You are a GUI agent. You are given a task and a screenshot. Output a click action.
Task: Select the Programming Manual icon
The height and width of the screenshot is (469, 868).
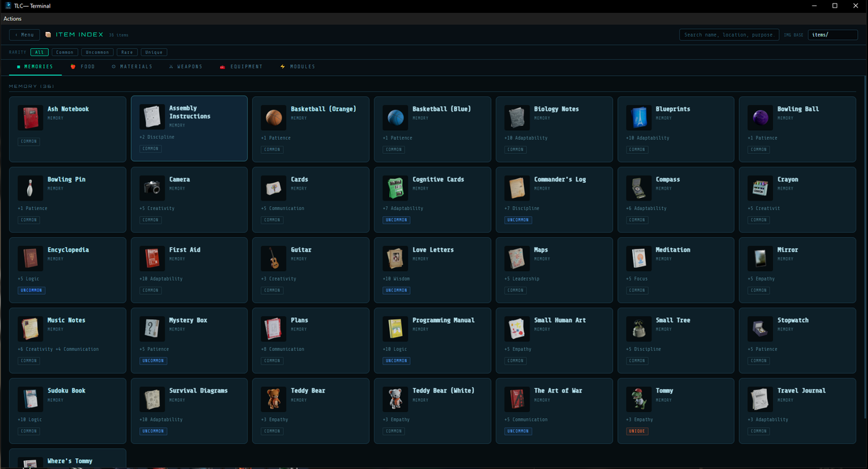(x=395, y=329)
